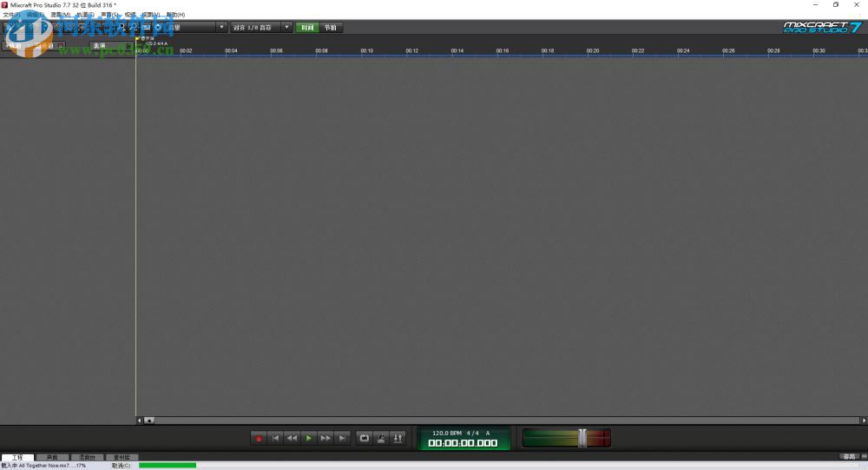
Task: Click the tiny collapse button at bottom-right corner
Action: [x=865, y=456]
